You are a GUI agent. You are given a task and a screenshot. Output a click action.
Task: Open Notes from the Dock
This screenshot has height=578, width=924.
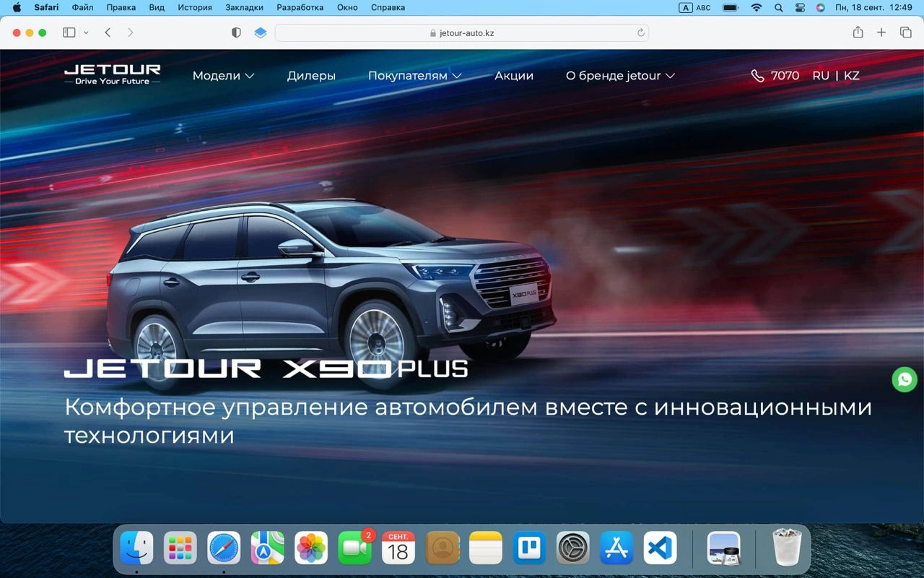(486, 548)
